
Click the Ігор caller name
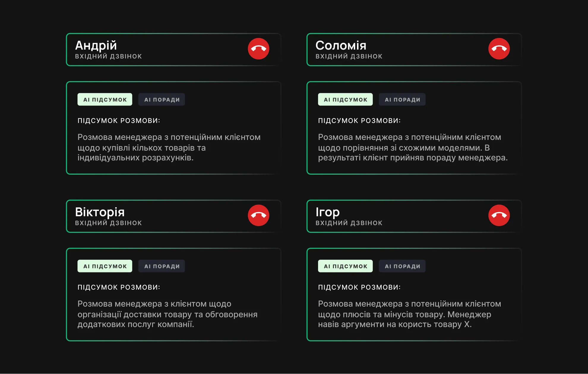[328, 212]
